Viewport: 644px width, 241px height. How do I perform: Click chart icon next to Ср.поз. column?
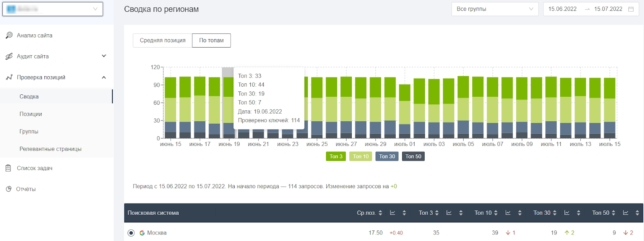392,213
